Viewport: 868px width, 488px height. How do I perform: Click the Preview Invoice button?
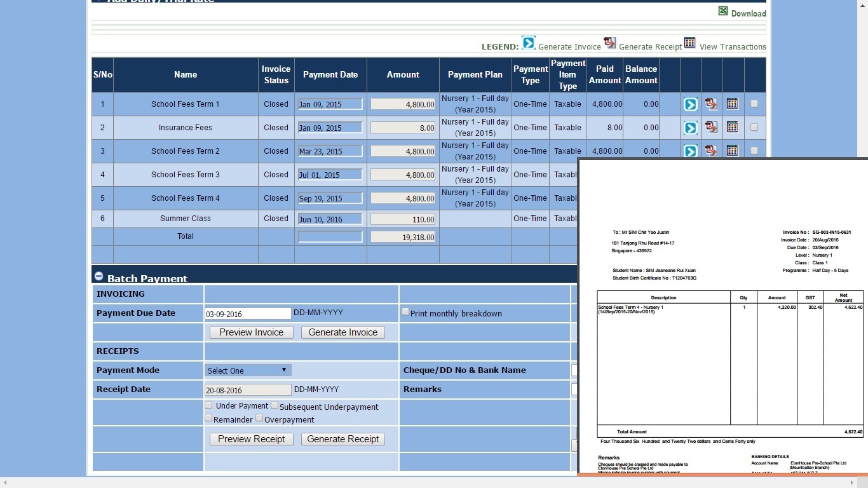pyautogui.click(x=251, y=332)
